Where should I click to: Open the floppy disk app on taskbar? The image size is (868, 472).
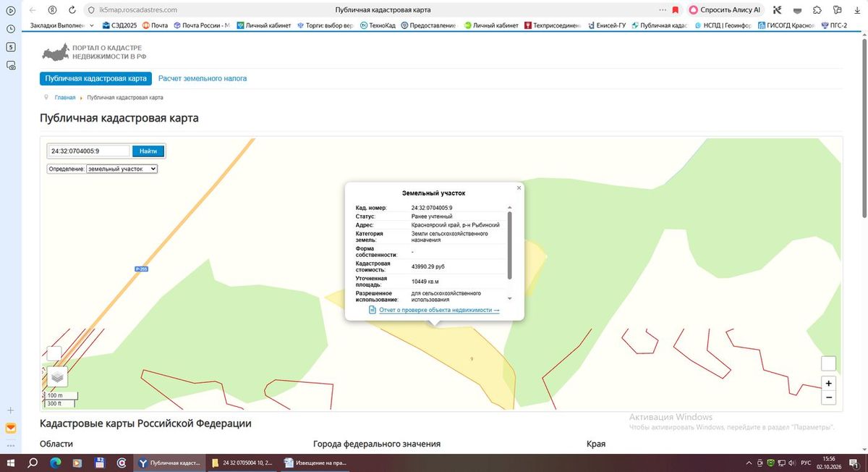(100, 463)
